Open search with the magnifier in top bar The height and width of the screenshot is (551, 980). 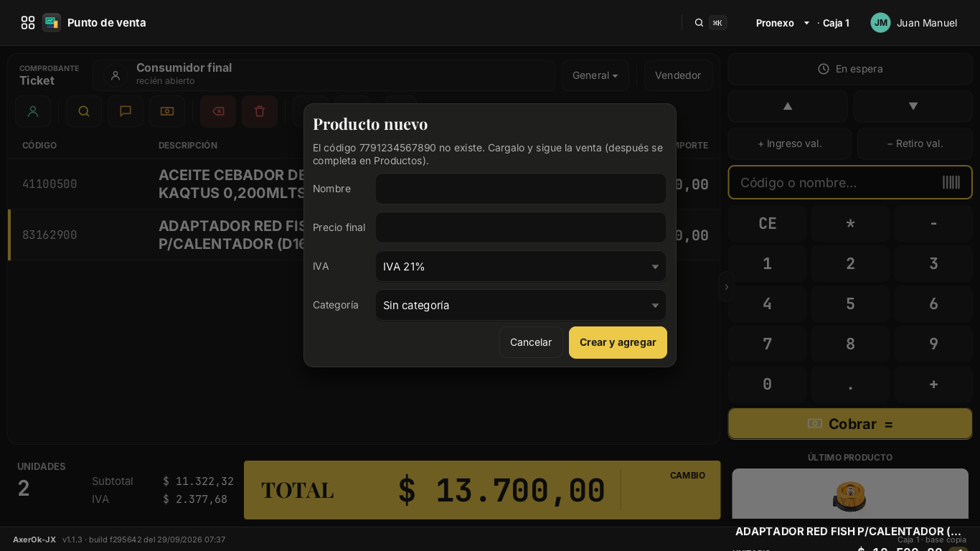pos(699,23)
